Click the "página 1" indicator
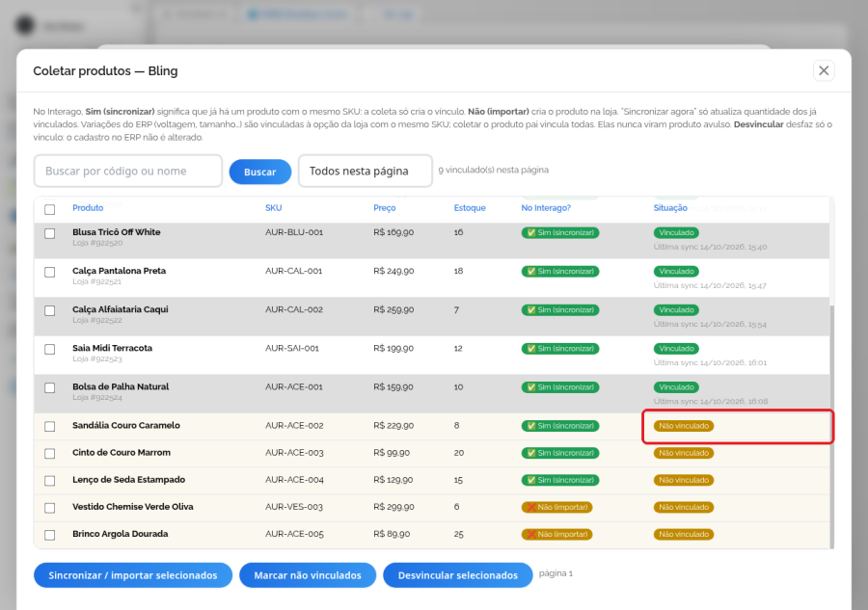 (556, 573)
